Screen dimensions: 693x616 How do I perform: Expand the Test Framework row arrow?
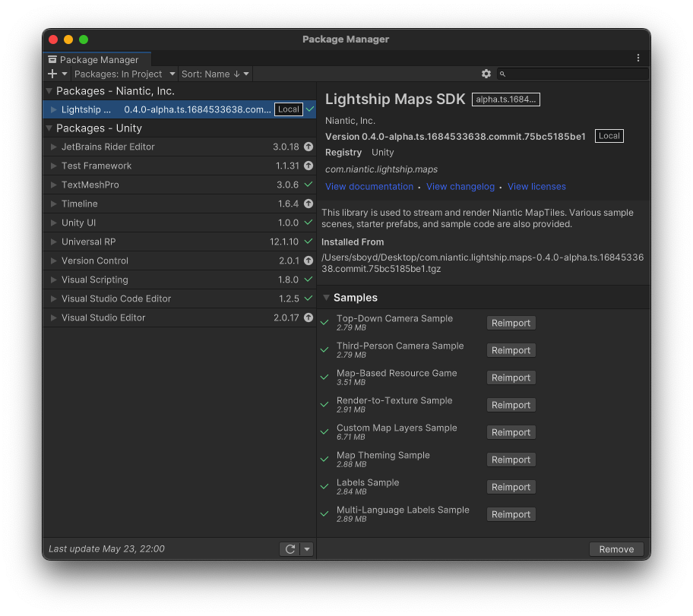(x=53, y=166)
